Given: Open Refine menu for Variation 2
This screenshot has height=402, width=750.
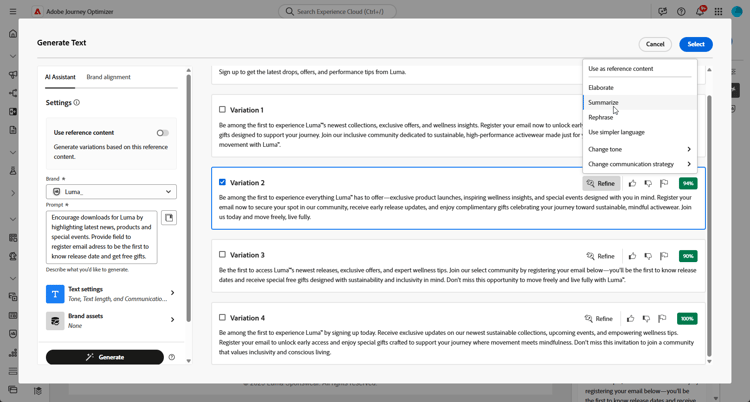Looking at the screenshot, I should 601,183.
